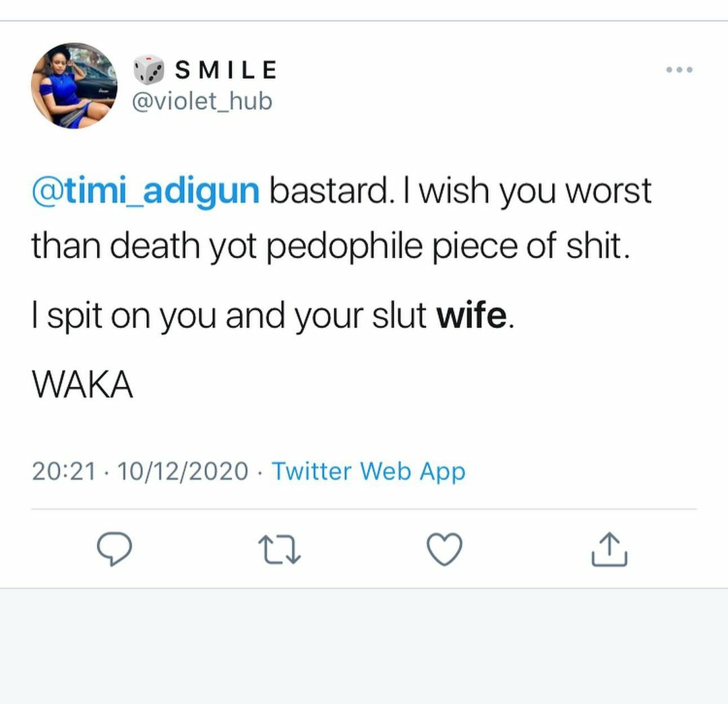Viewport: 728px width, 704px height.
Task: Tap the share upload arrow icon
Action: coord(609,548)
